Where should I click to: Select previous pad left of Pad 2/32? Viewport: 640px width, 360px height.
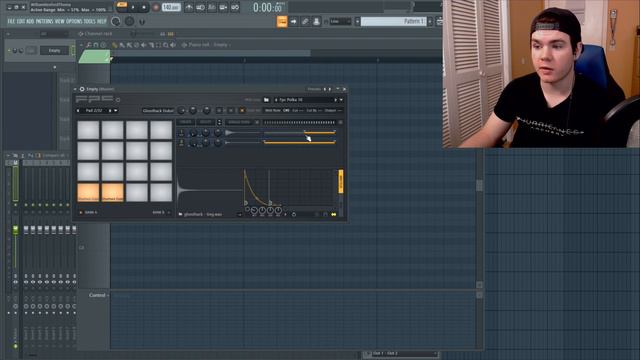78,111
